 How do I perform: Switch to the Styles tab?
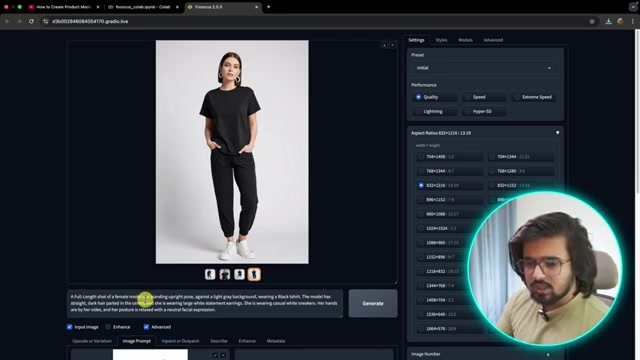tap(441, 40)
